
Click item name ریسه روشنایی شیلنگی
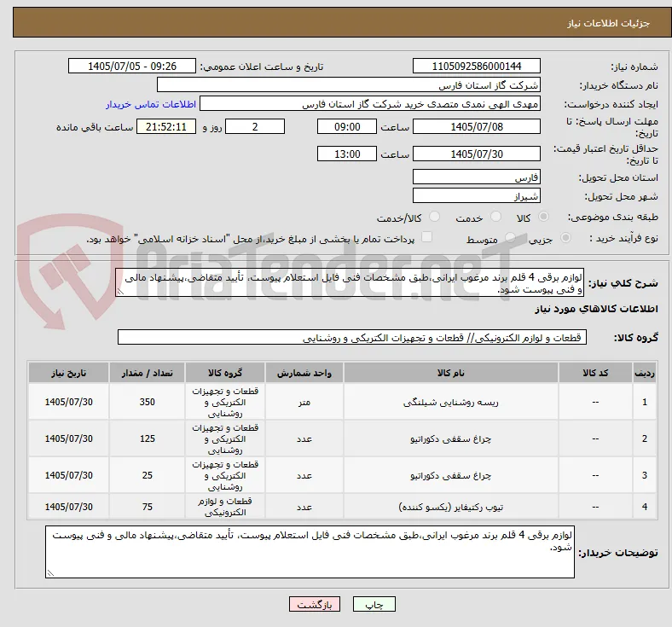point(451,403)
